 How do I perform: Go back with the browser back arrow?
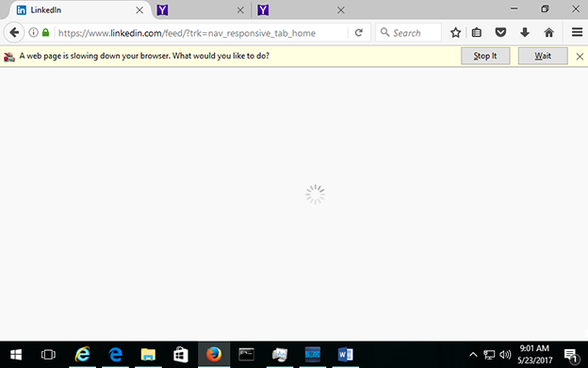point(14,33)
